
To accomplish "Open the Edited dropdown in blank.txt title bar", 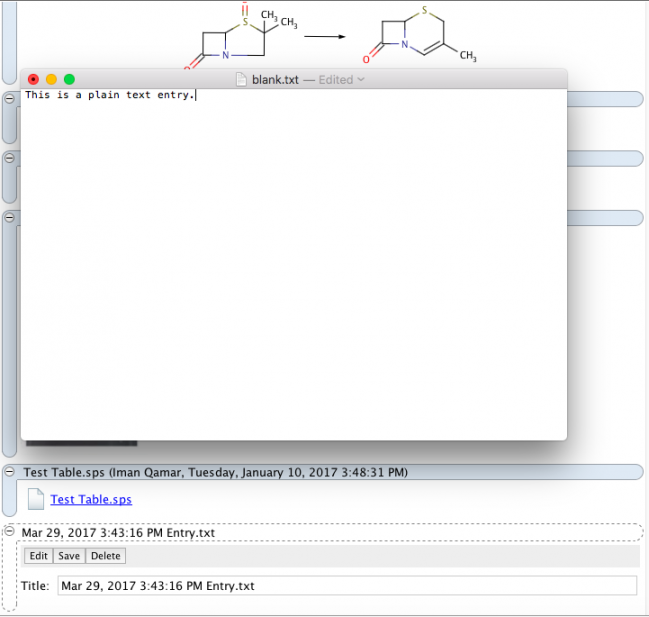I will 341,79.
